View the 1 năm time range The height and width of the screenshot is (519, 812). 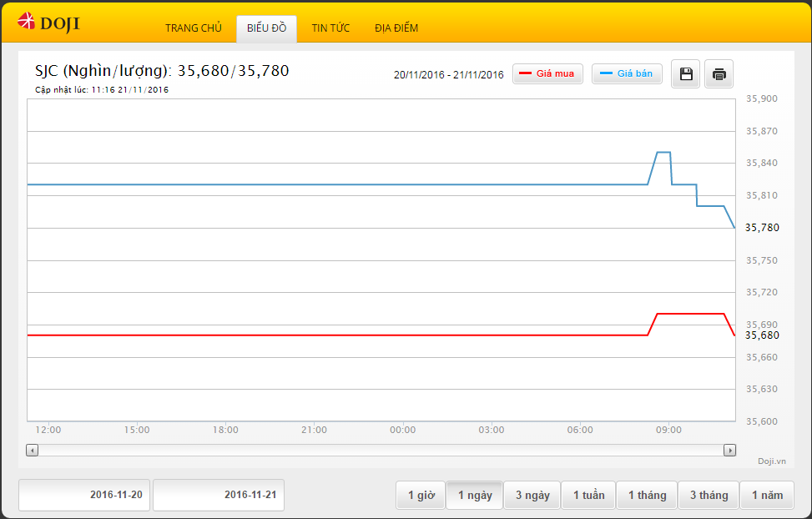coord(768,495)
